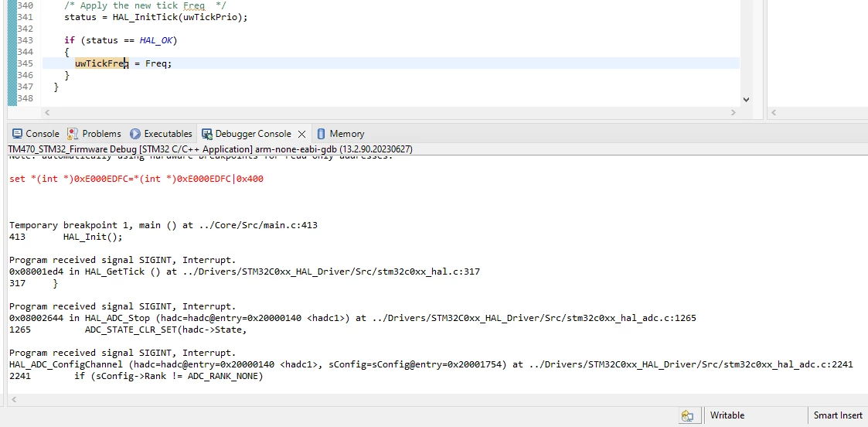Click the ADC_STATE_CLR_SET console line
The width and height of the screenshot is (868, 427).
[x=128, y=330]
